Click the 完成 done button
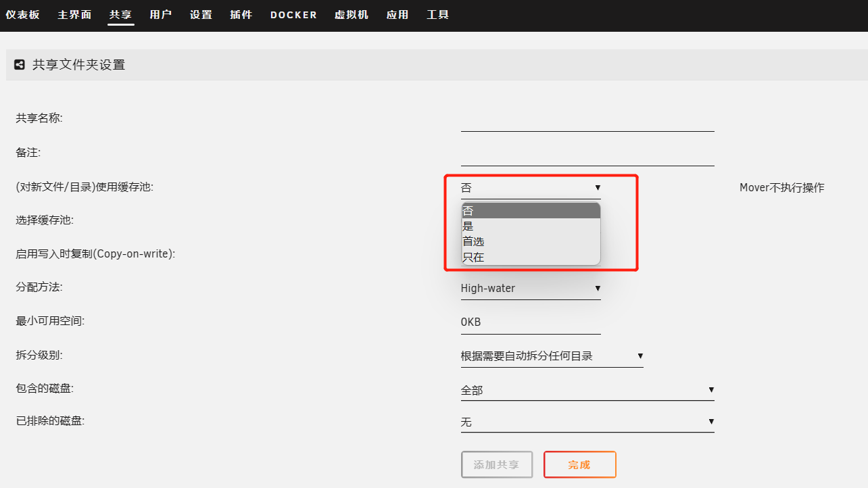This screenshot has height=488, width=868. point(579,465)
